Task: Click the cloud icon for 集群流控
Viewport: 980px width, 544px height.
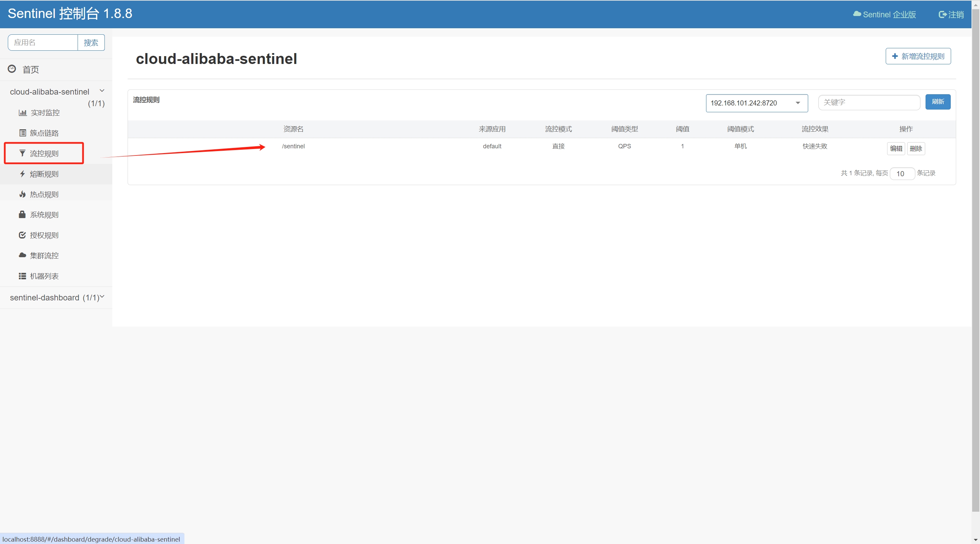Action: (x=22, y=255)
